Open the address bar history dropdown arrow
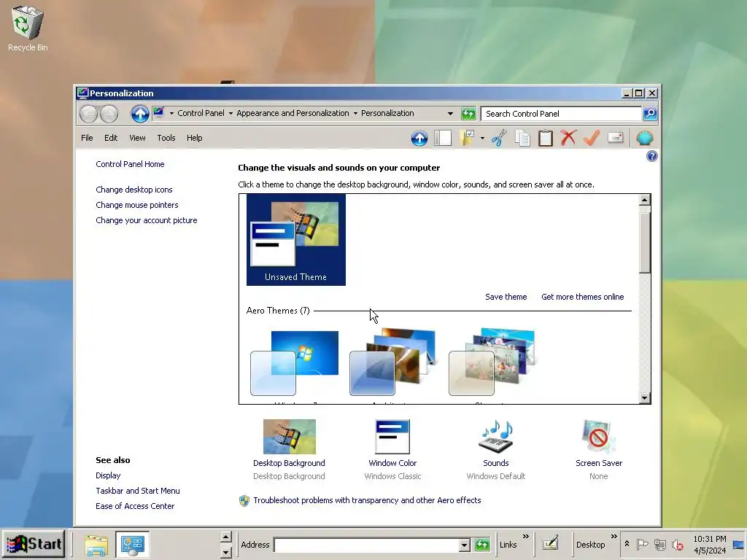Image resolution: width=747 pixels, height=560 pixels. coord(450,113)
